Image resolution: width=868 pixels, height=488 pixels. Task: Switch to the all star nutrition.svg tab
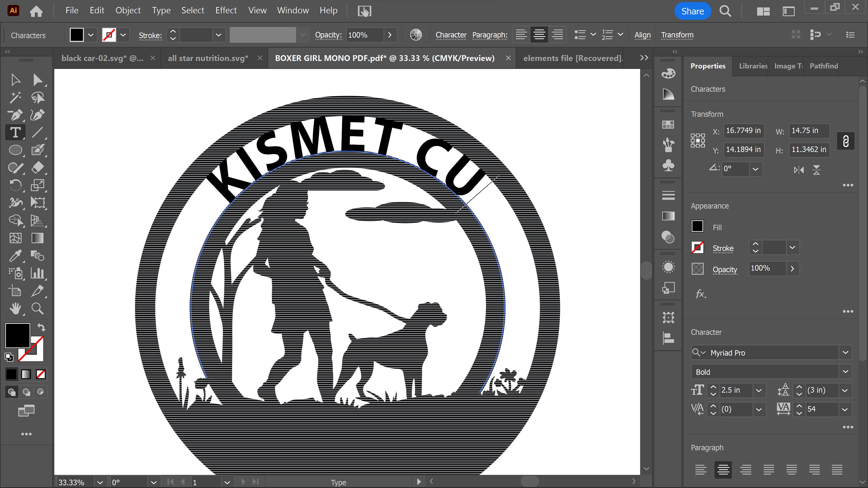point(208,58)
